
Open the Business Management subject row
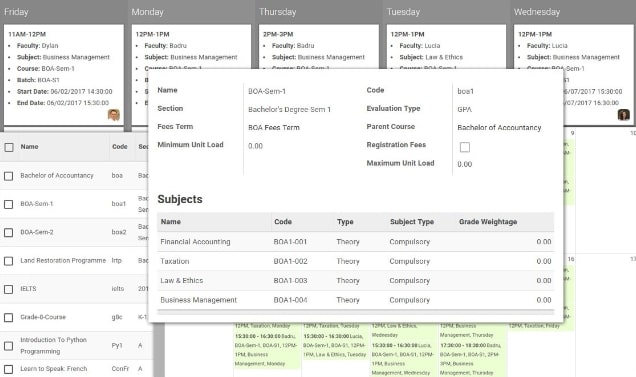(356, 300)
